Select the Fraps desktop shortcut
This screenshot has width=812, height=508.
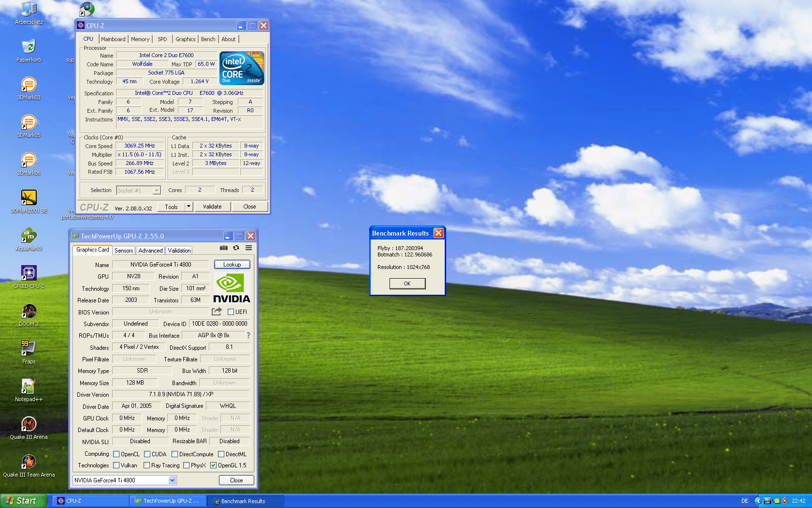pos(29,353)
